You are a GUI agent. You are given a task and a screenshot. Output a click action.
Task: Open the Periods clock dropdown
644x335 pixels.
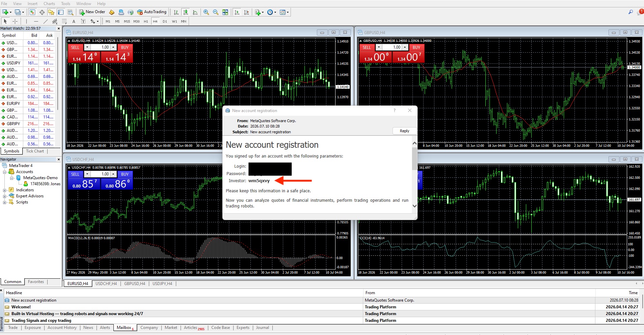[275, 12]
